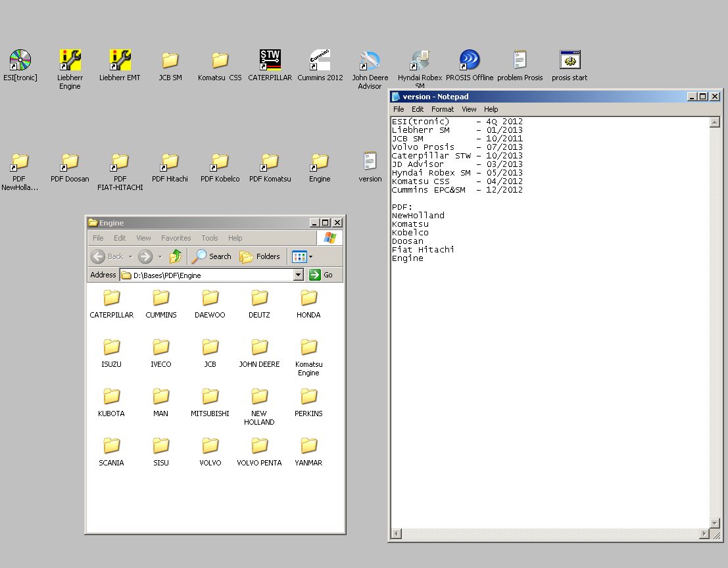Select the PERKINS folder in Explorer

(308, 398)
